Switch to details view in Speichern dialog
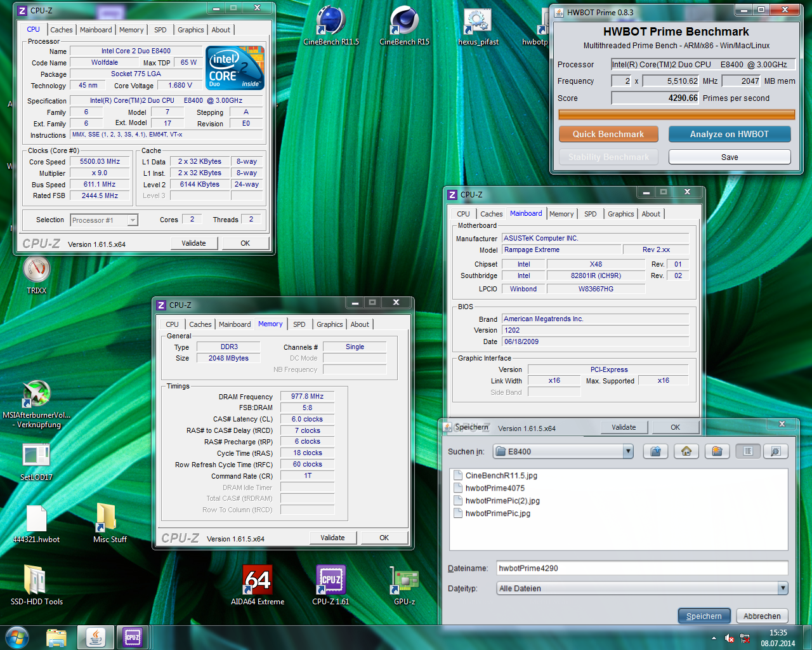812x650 pixels. click(x=775, y=451)
